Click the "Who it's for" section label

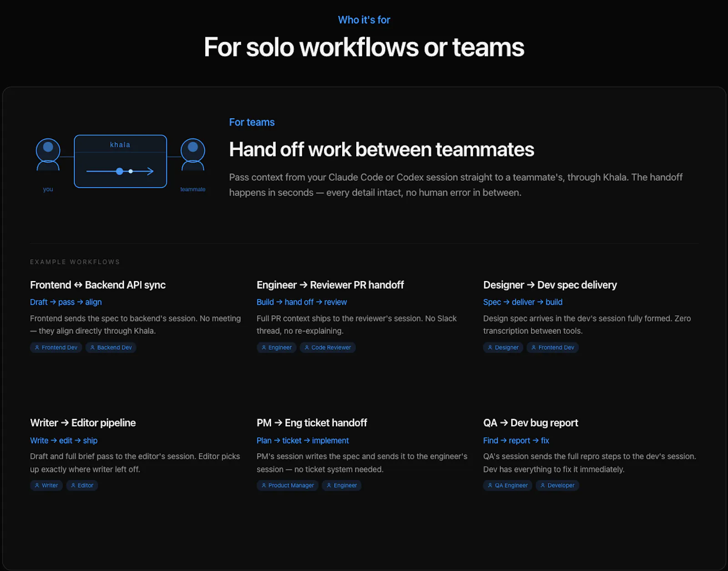(x=364, y=20)
